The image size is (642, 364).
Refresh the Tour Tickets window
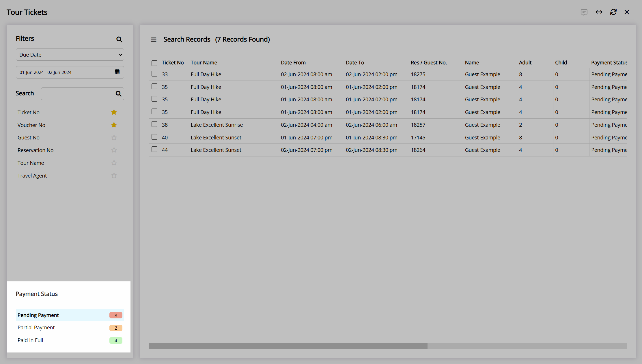613,12
